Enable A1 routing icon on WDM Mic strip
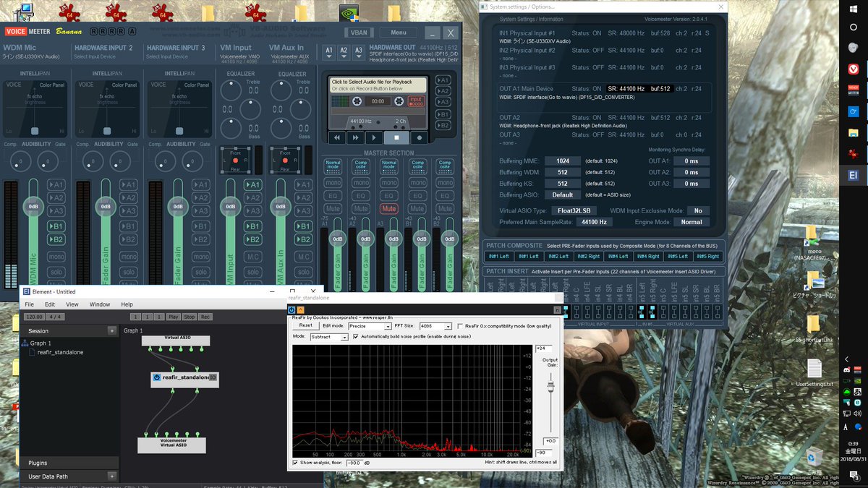868x488 pixels. [57, 184]
